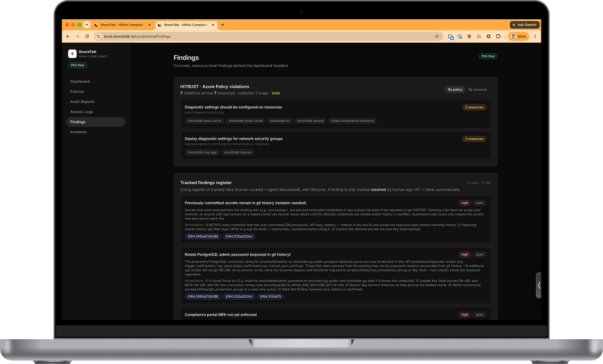The width and height of the screenshot is (603, 364).
Task: Open the Work profile button
Action: pos(519,36)
